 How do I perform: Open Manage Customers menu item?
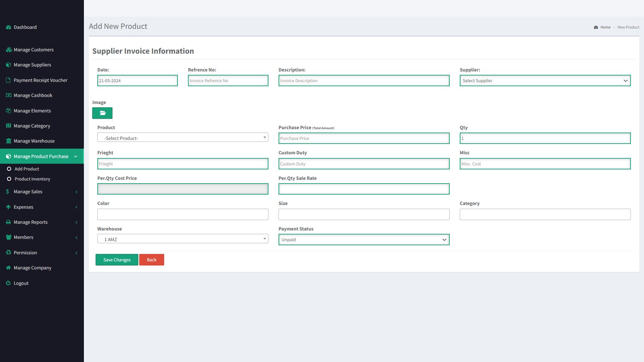click(42, 50)
